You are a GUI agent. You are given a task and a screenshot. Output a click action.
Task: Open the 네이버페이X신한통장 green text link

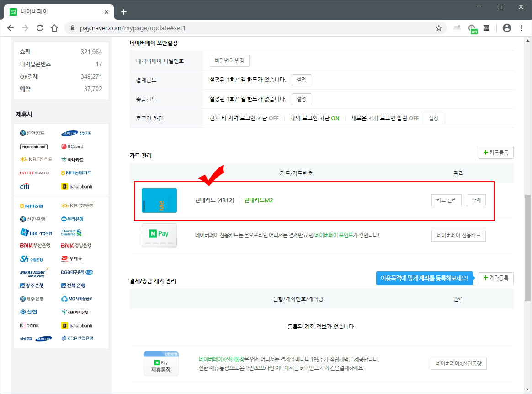coord(221,359)
